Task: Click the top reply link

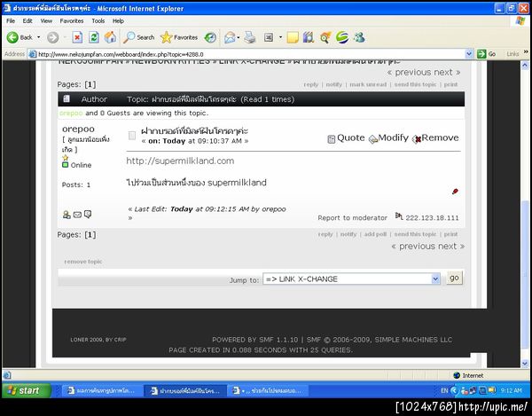Action: [311, 84]
